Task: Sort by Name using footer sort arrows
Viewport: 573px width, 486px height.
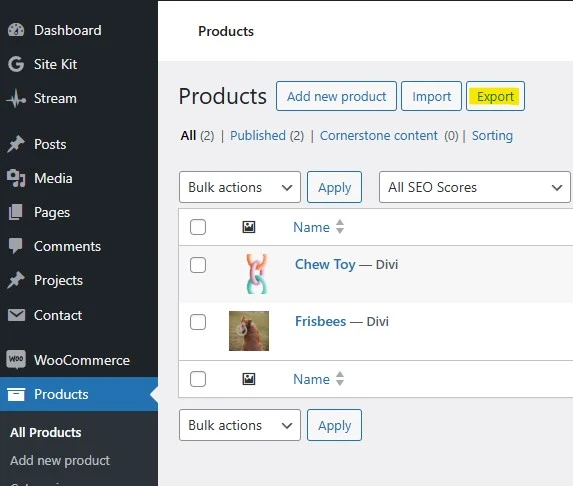Action: pos(340,379)
